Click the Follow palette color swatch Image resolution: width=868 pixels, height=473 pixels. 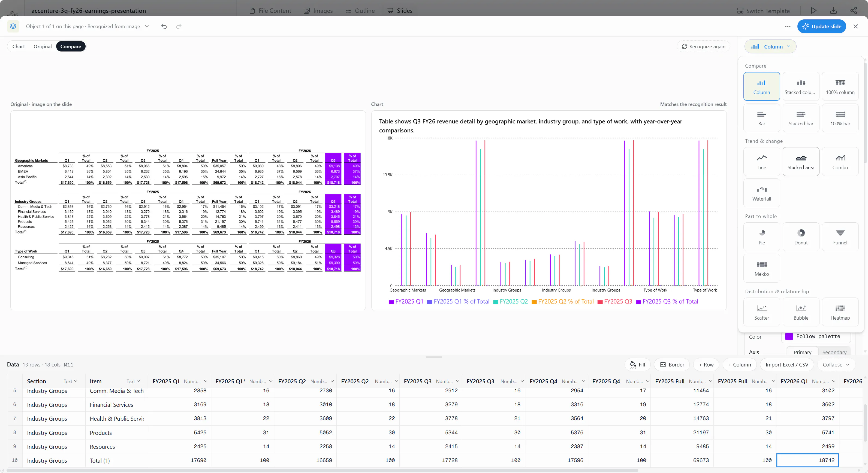pos(789,336)
